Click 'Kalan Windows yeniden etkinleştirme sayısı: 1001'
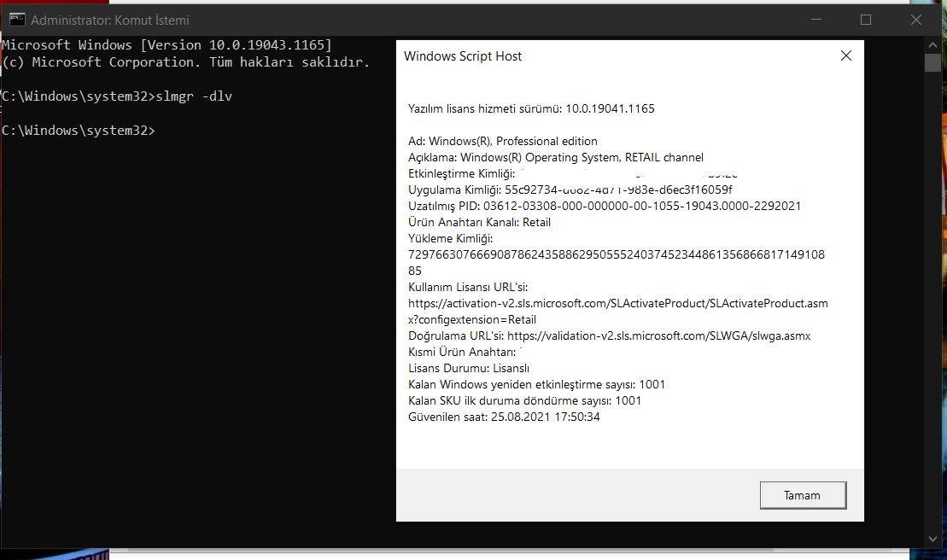The width and height of the screenshot is (947, 560). (x=536, y=385)
